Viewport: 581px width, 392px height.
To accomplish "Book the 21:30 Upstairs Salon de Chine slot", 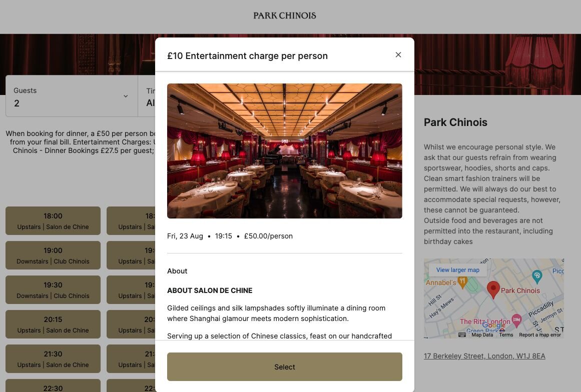I will tap(53, 358).
